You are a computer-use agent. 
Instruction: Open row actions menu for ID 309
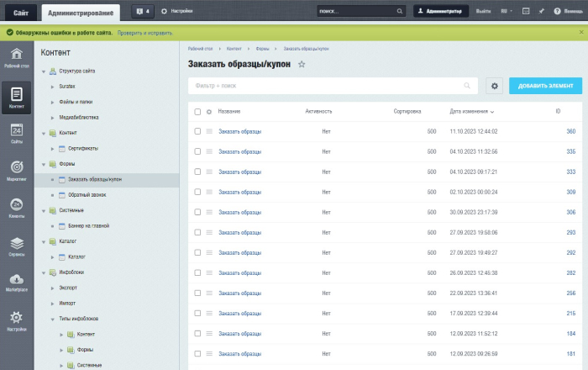(x=209, y=192)
